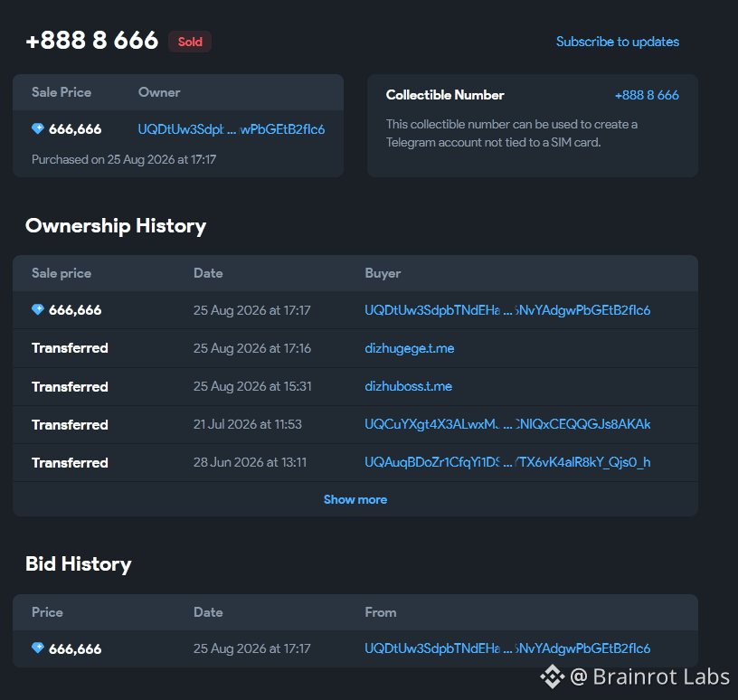
Task: Select date '25 Aug 2026 at 17:16'
Action: [x=251, y=348]
